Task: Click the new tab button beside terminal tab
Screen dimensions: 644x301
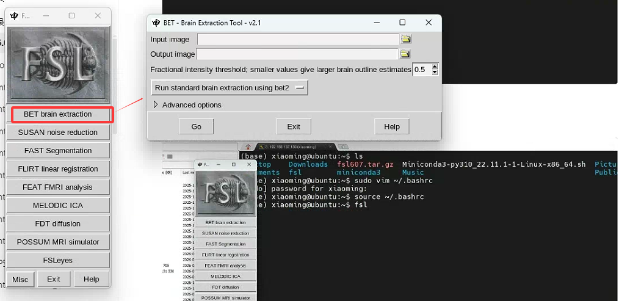Action: [x=343, y=147]
